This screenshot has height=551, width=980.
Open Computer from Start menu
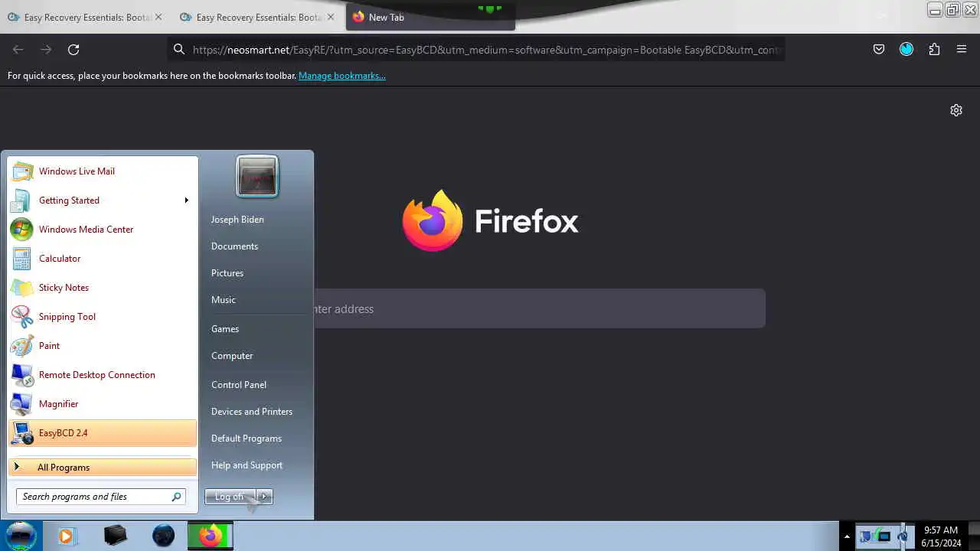click(x=232, y=356)
